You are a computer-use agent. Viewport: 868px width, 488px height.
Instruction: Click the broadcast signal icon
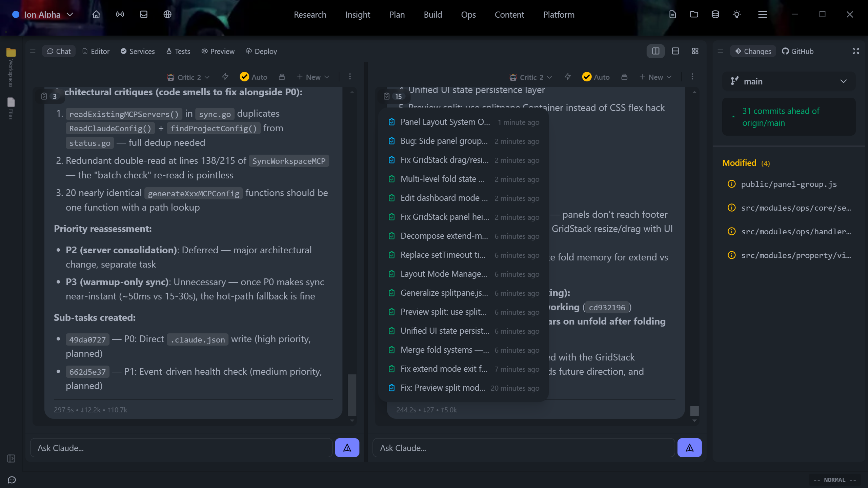pos(120,14)
